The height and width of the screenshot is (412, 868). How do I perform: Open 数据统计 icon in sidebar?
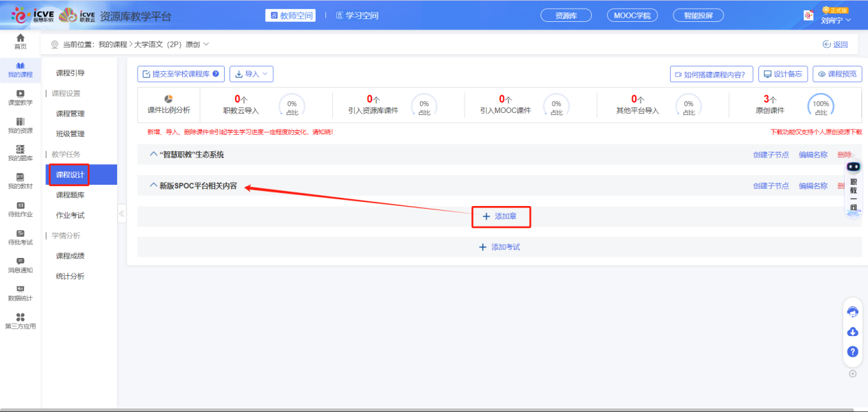click(20, 293)
